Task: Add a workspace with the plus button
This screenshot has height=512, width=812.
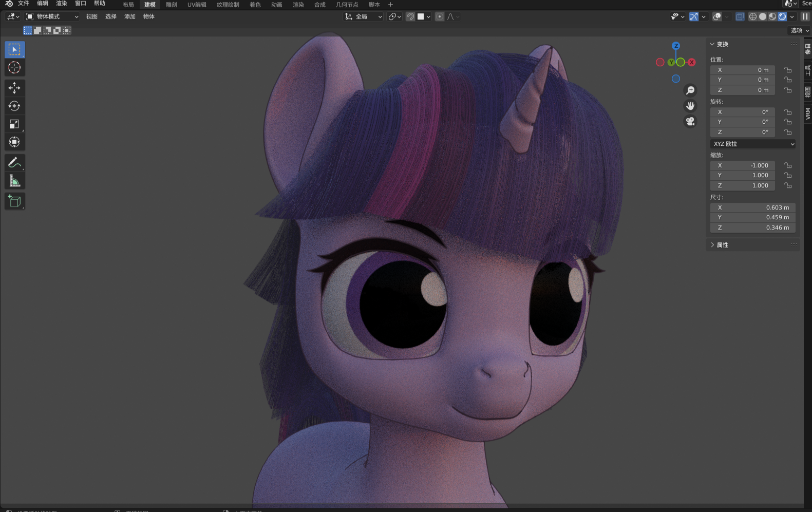Action: 390,5
